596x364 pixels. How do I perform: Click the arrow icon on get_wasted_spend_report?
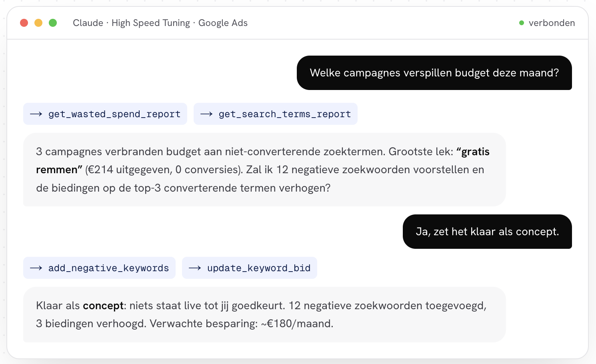(36, 114)
